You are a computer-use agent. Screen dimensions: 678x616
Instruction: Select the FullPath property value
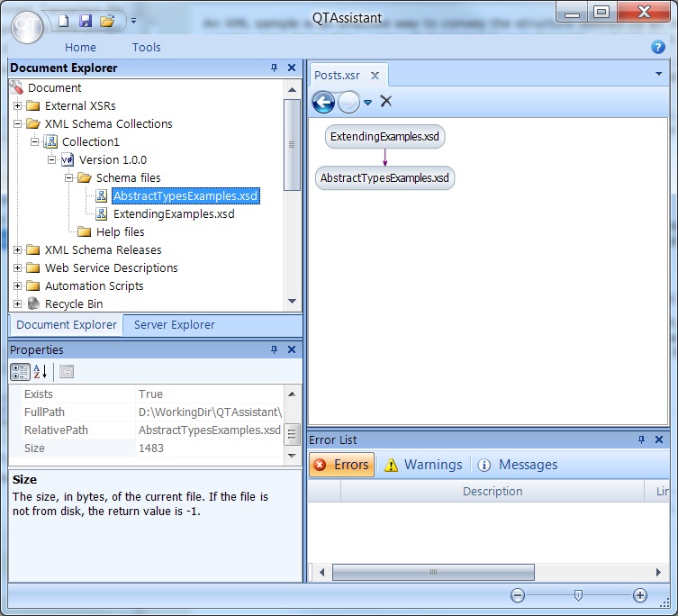point(210,412)
